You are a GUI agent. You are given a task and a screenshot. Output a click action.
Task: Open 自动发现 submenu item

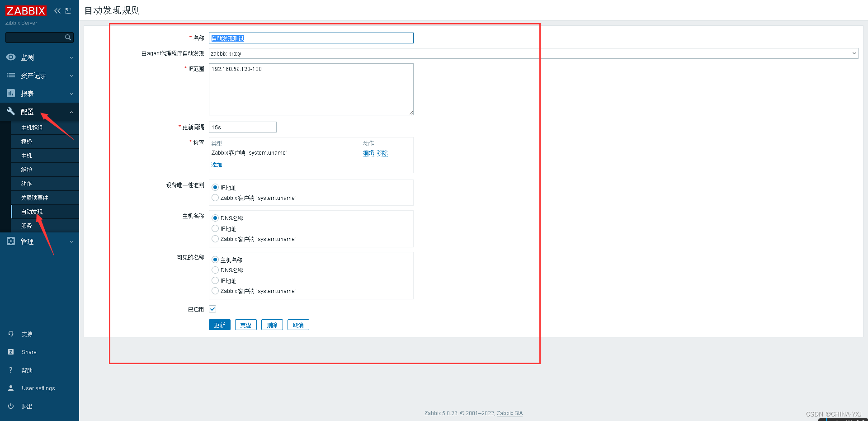45,212
